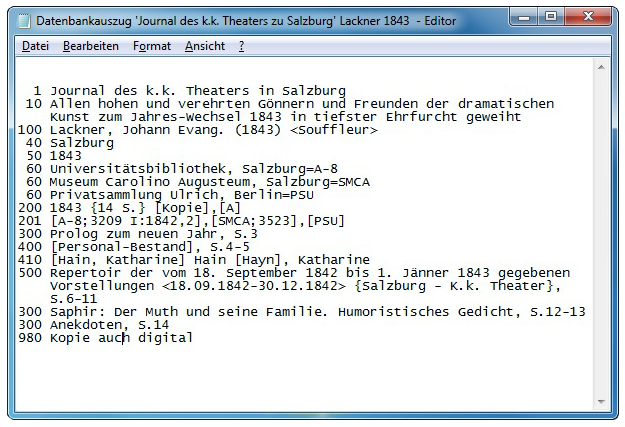Click the line 'Repertoir der vom 18. September 1842'

click(x=310, y=273)
